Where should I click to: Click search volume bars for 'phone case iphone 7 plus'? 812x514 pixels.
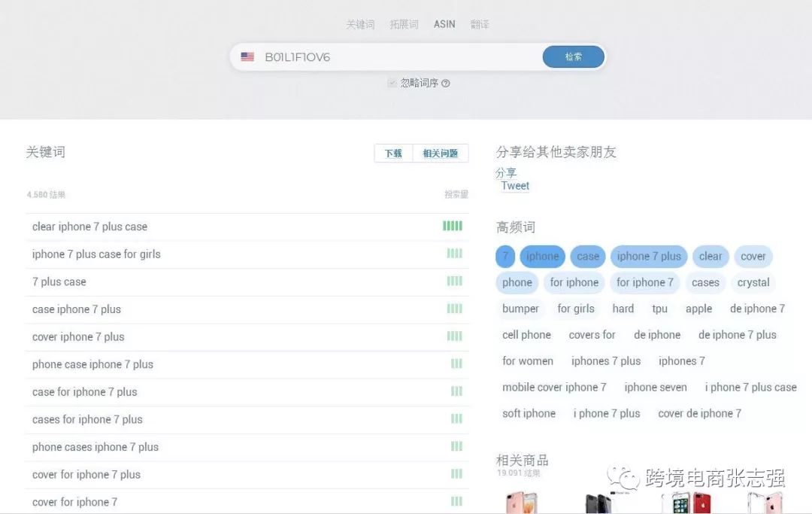point(456,363)
